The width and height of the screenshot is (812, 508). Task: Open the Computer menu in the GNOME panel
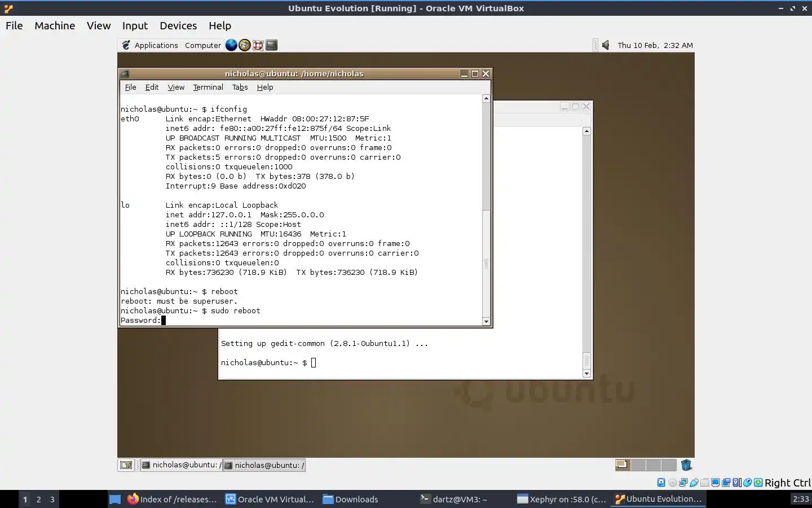pyautogui.click(x=203, y=45)
